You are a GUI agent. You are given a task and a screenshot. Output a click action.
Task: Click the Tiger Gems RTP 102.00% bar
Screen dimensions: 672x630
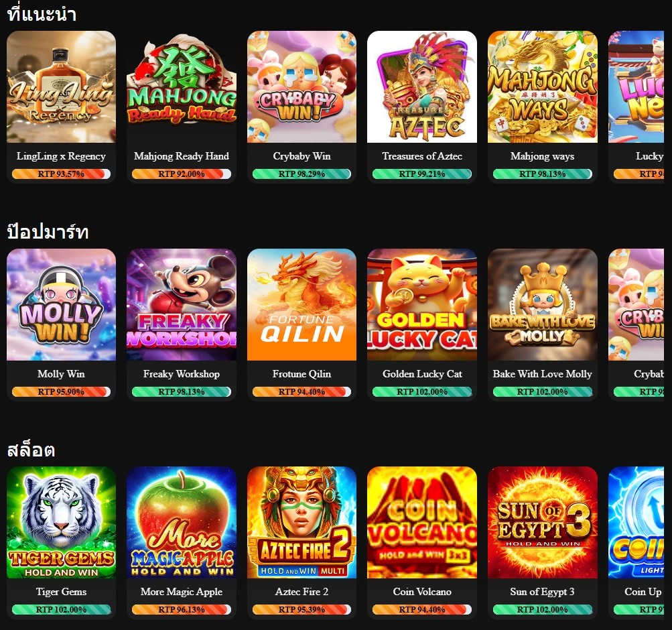point(61,609)
